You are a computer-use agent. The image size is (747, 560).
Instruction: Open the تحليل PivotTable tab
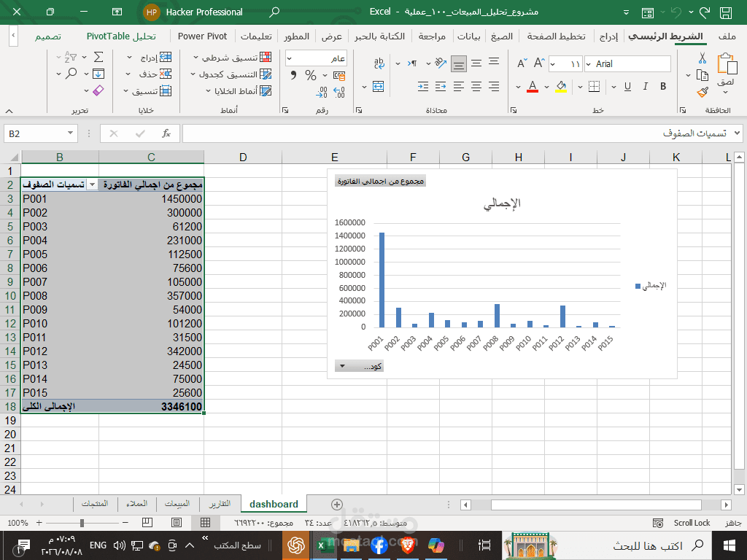tap(121, 36)
